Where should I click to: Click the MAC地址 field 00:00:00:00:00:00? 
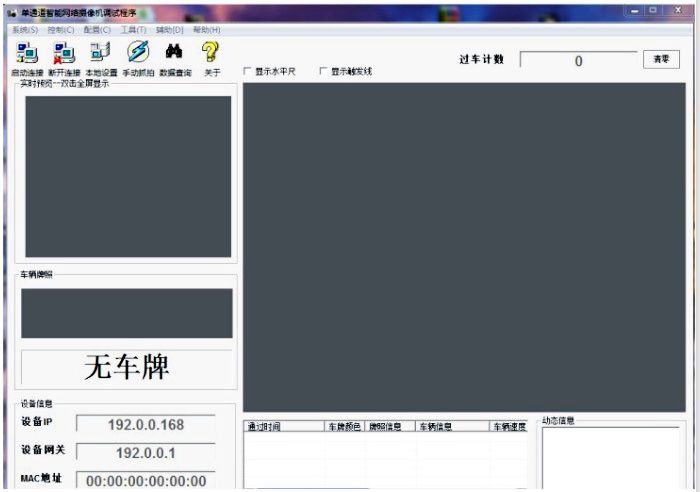click(x=146, y=480)
